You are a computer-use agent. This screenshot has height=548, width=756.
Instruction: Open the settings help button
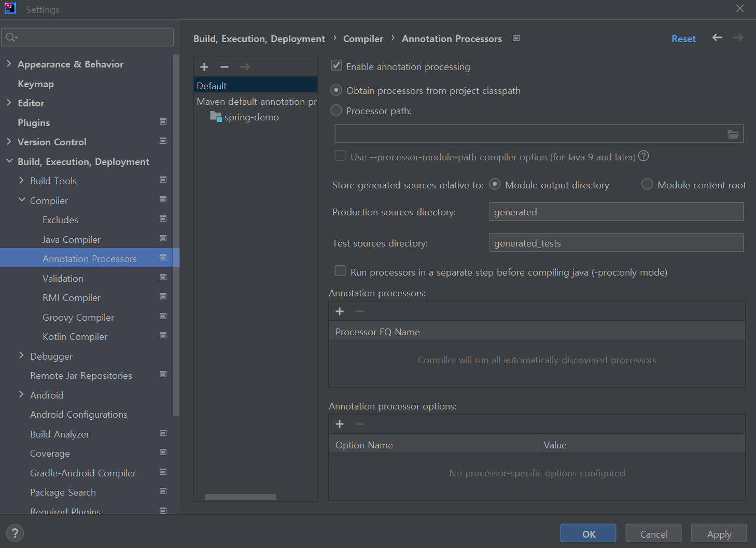tap(15, 533)
